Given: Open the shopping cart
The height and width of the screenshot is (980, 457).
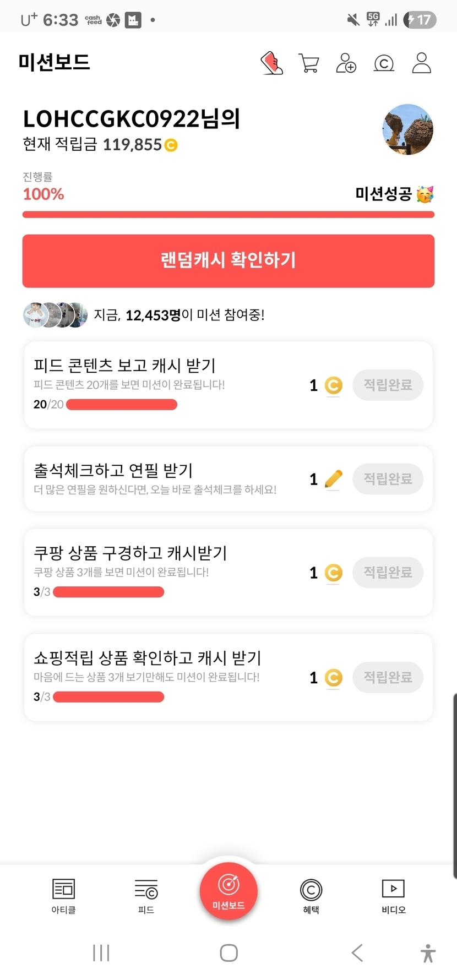Looking at the screenshot, I should coord(309,63).
